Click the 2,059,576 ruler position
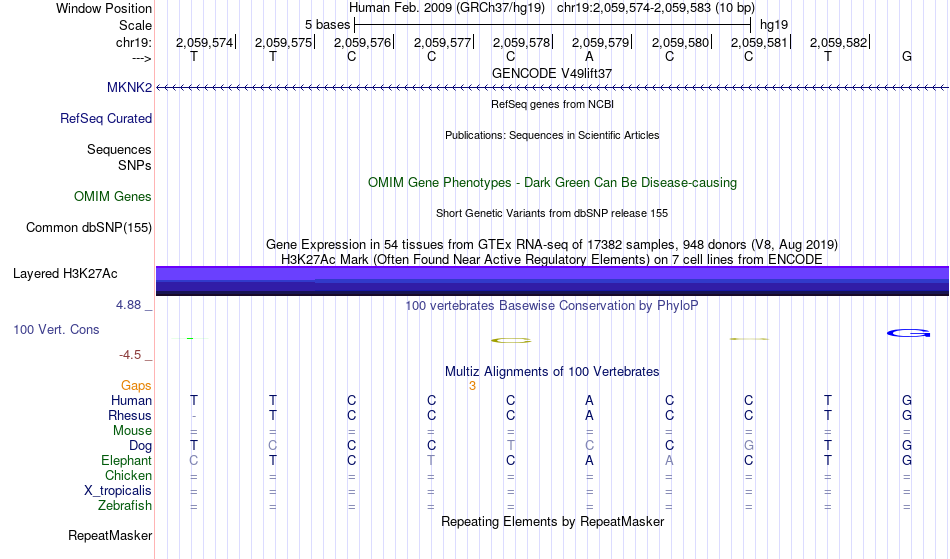 click(x=362, y=42)
